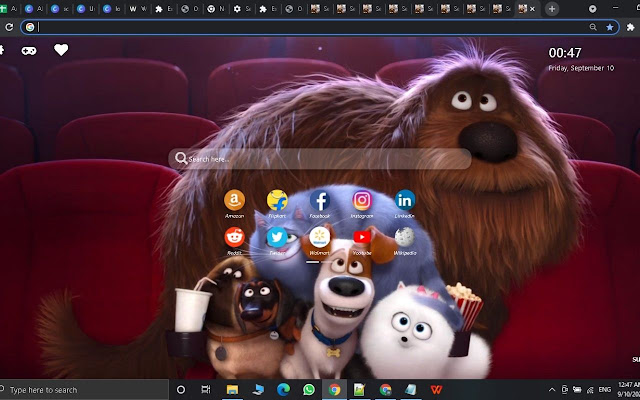Switch to the blue-C tab labeled 'sc'

[x=60, y=9]
